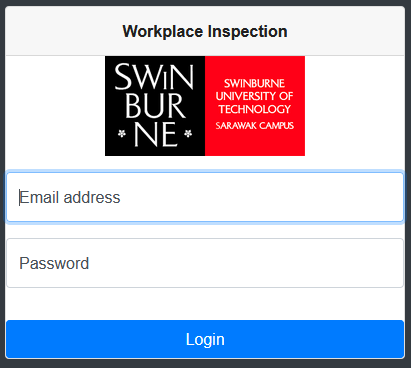Click the TECHNOLOGY word in red logo
The image size is (411, 368).
pos(255,109)
